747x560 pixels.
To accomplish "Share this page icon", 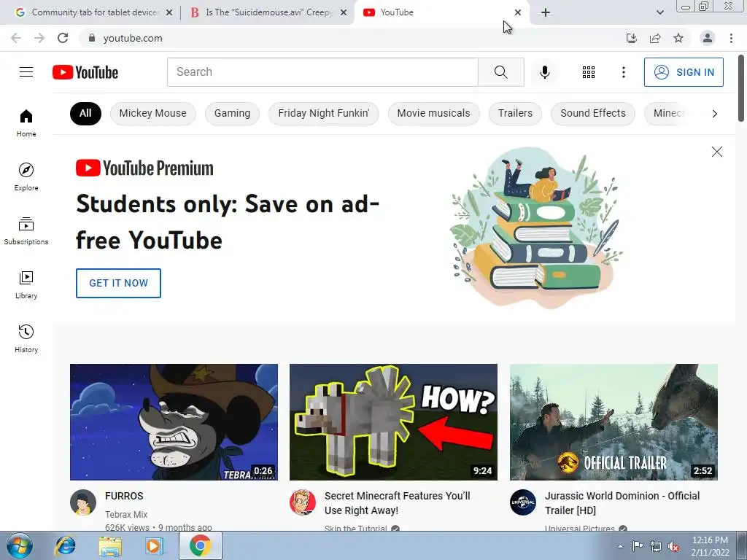I will (x=655, y=38).
